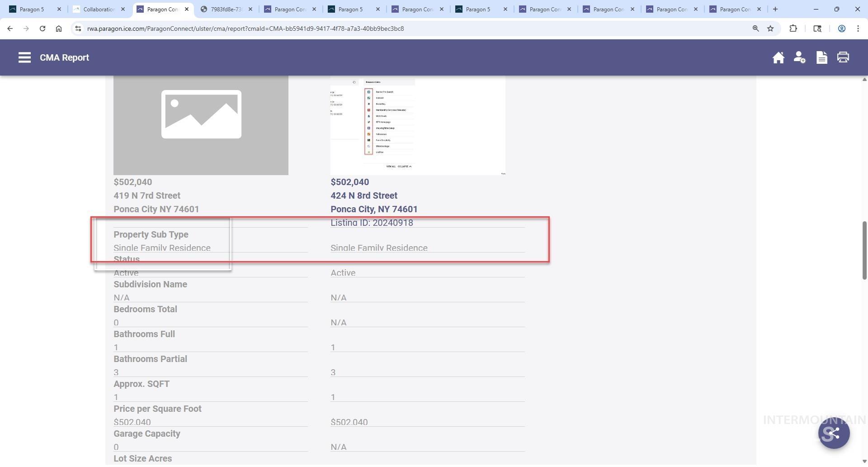Click the 424 N 8rd Street listing photo
The image size is (868, 467).
coord(417,125)
